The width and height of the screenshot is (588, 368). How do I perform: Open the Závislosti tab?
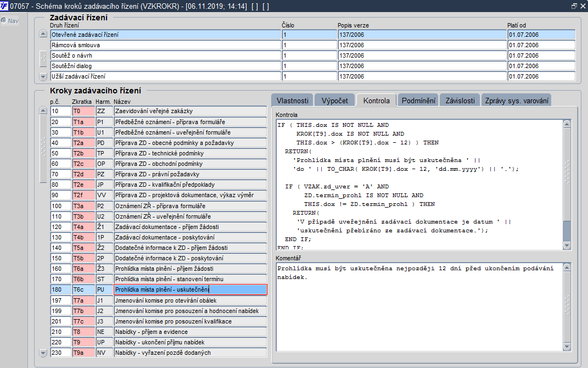tap(460, 101)
